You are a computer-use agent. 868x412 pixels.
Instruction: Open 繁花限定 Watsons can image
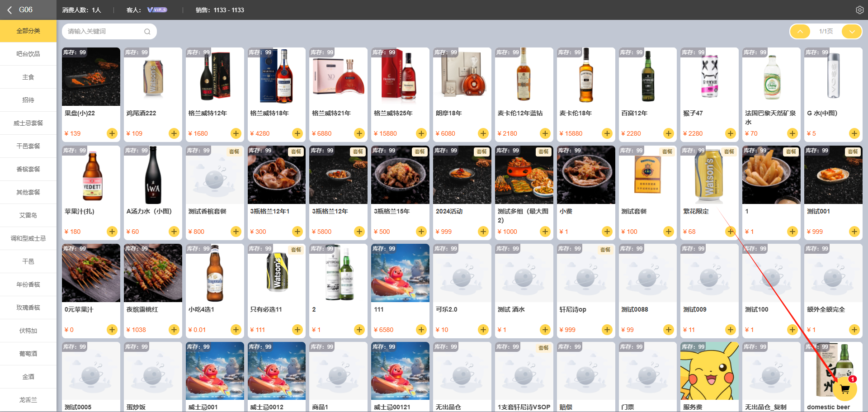coord(709,175)
